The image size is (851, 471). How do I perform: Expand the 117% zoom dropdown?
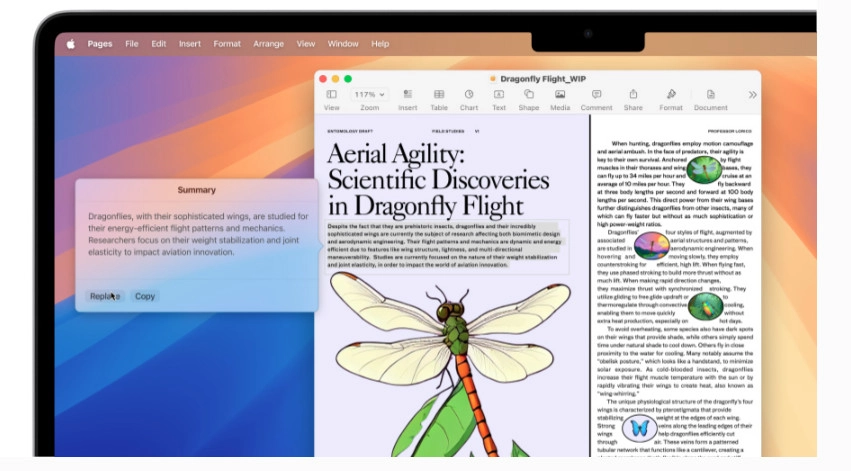[369, 94]
